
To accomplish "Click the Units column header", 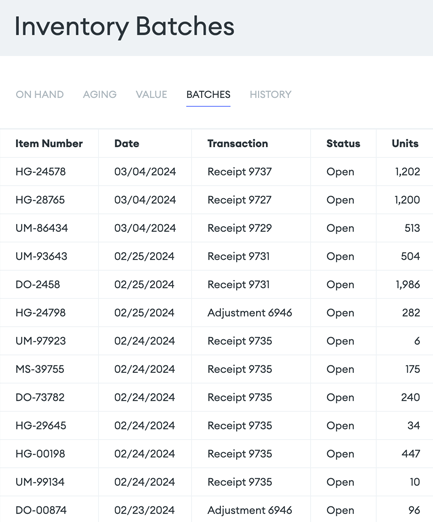I will click(405, 143).
